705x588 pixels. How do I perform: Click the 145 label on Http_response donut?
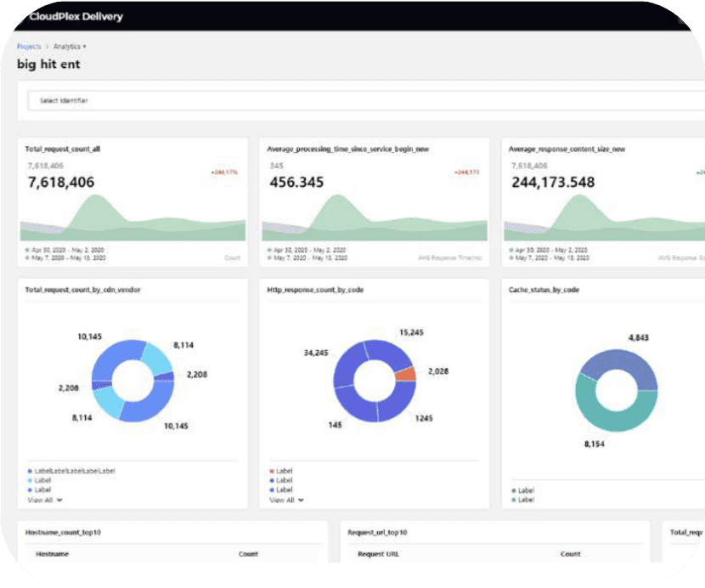click(335, 425)
